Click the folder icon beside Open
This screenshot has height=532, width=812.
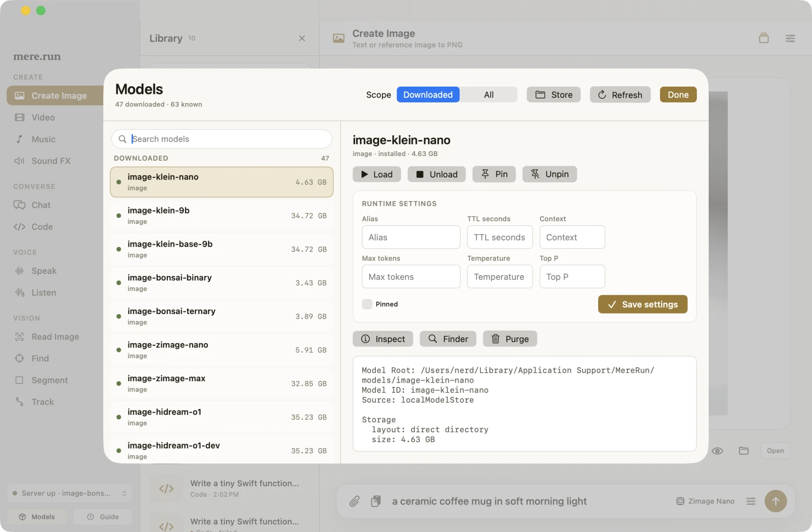743,451
